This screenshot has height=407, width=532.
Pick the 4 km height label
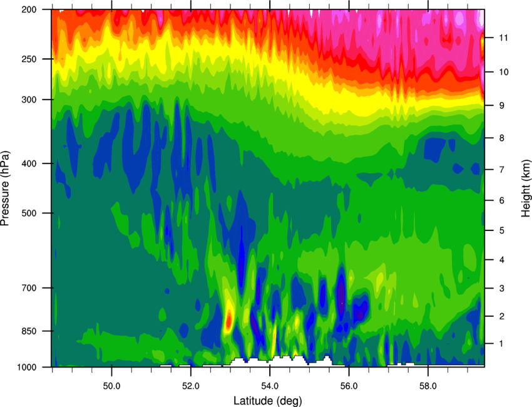[x=502, y=260]
